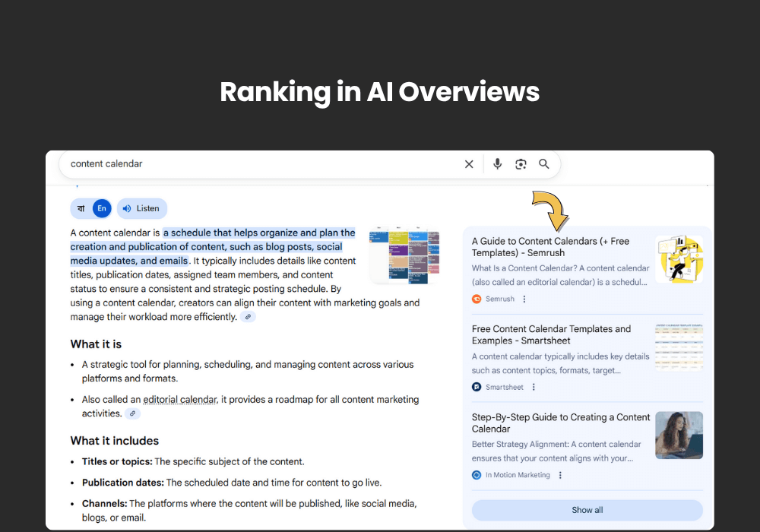The width and height of the screenshot is (760, 532).
Task: Open 'Free Content Calendar Templates' Smartsheet link
Action: [x=551, y=335]
